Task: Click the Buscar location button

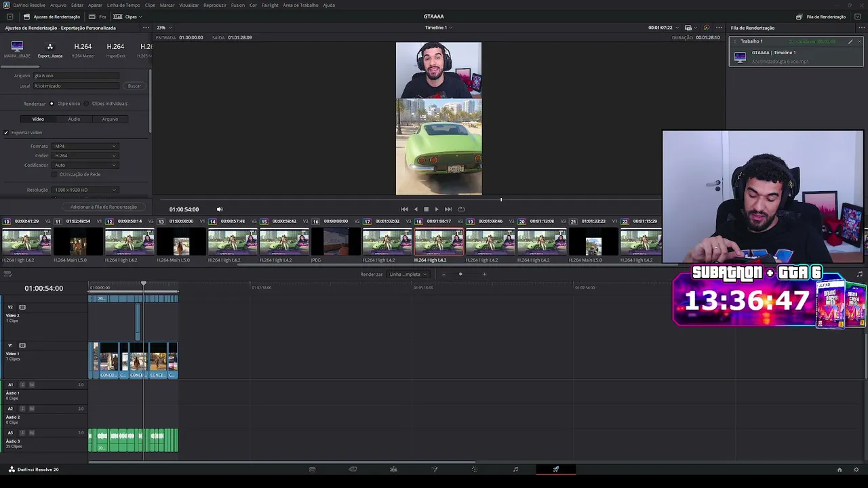Action: (x=134, y=86)
